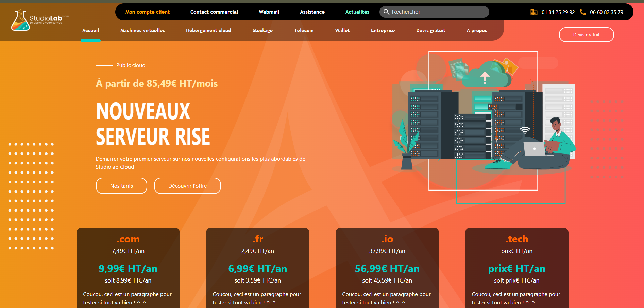Expand the Hébergement cloud menu
This screenshot has width=644, height=308.
[208, 30]
